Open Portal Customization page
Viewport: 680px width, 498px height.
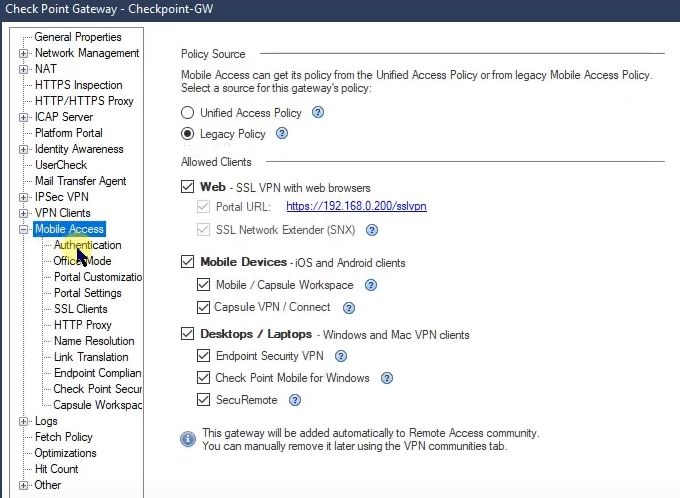pos(98,277)
